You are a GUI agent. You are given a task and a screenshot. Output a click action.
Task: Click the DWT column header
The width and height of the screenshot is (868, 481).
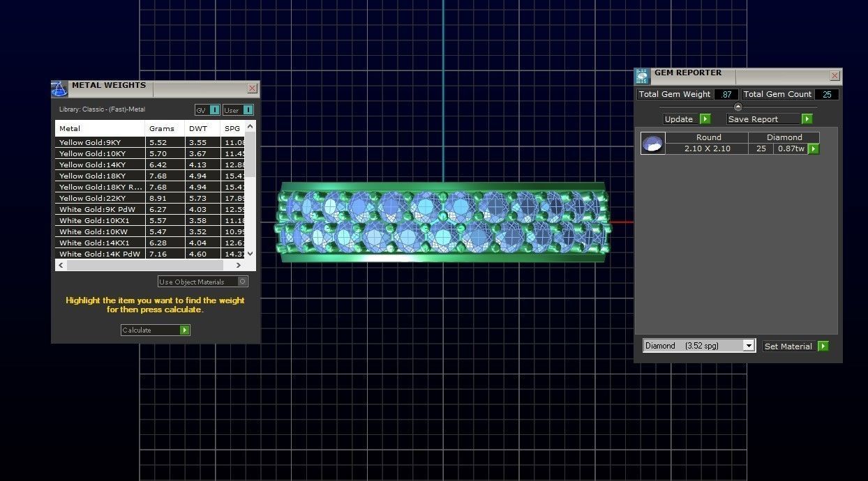coord(203,128)
